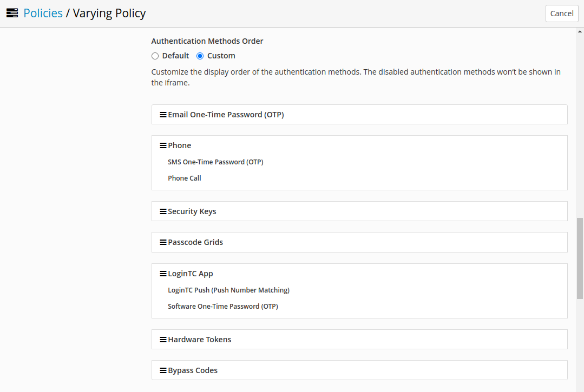Image resolution: width=584 pixels, height=392 pixels.
Task: Expand the Phone methods card
Action: click(x=179, y=145)
